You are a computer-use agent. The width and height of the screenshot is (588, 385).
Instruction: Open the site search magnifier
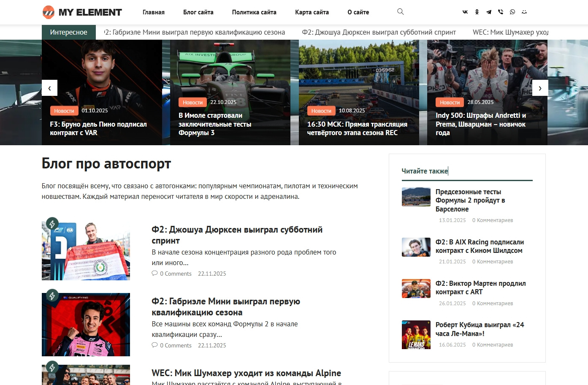click(x=401, y=12)
